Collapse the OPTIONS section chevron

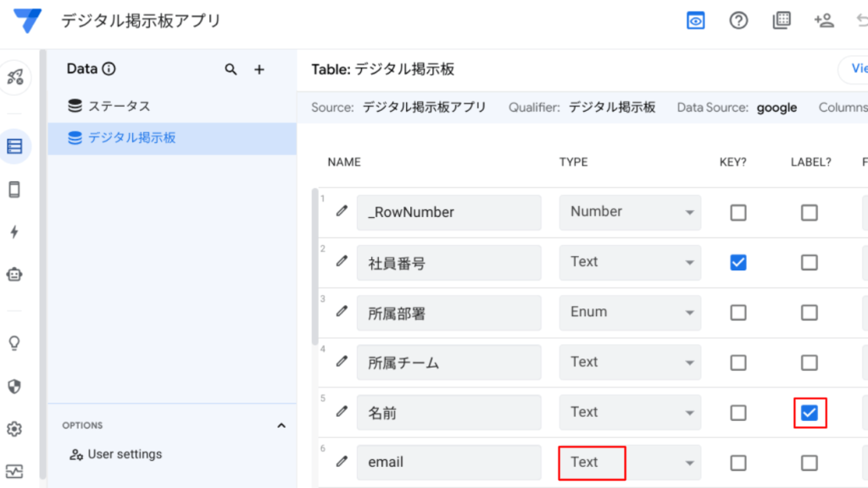281,425
